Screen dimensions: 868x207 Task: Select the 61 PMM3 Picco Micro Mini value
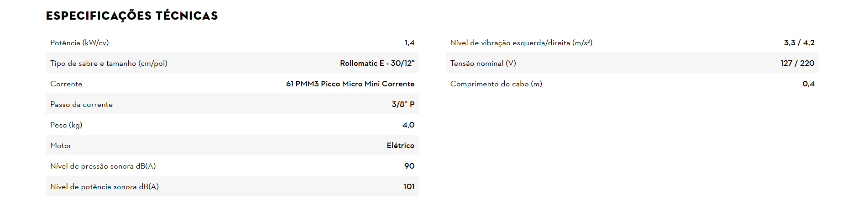(350, 84)
